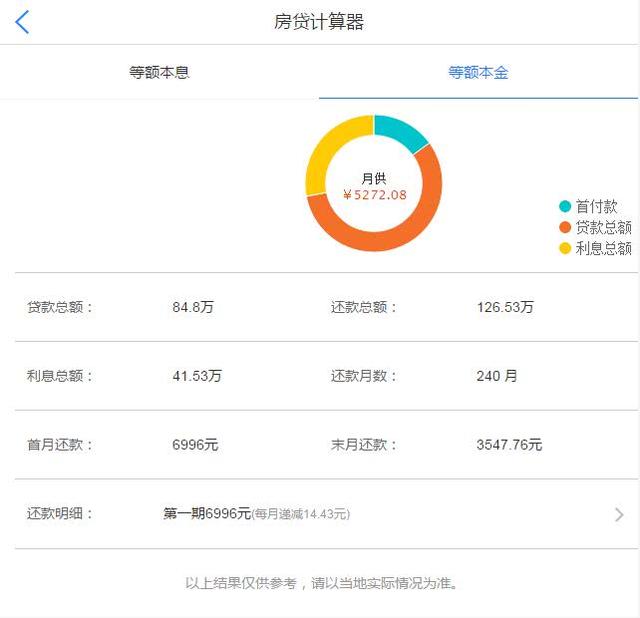Switch to the 等额本息 tab
640x618 pixels.
159,72
